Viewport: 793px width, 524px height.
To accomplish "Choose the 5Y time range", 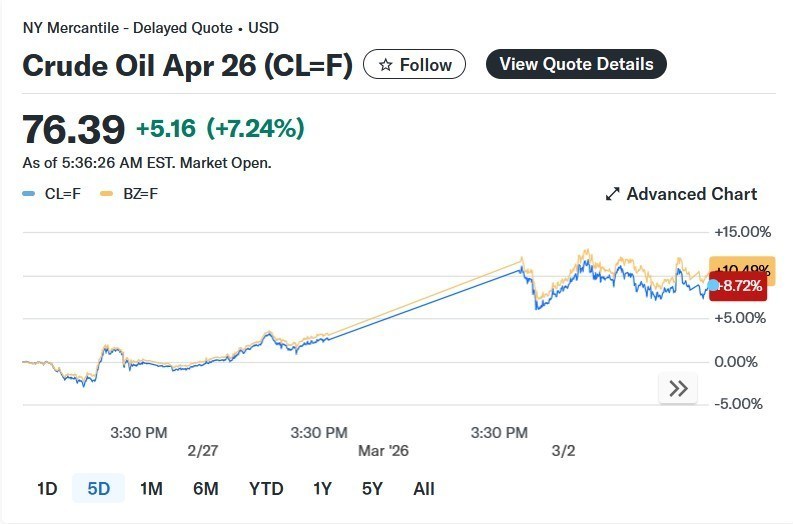I will tap(372, 489).
